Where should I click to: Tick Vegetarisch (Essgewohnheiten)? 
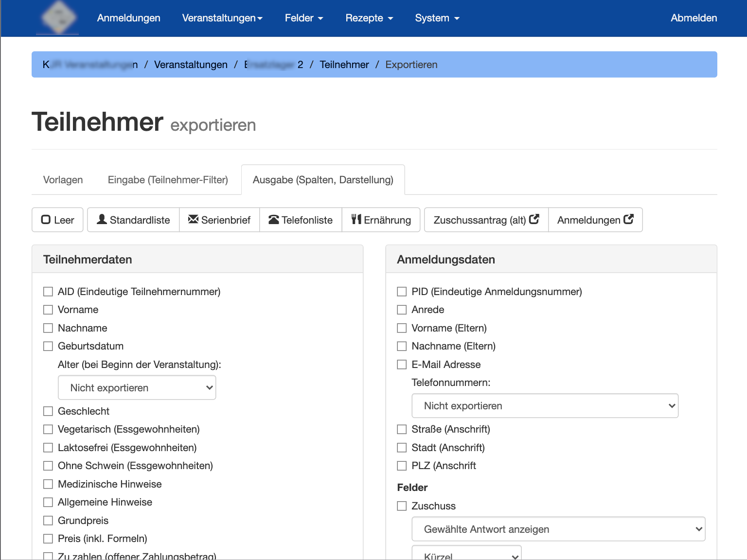point(48,429)
